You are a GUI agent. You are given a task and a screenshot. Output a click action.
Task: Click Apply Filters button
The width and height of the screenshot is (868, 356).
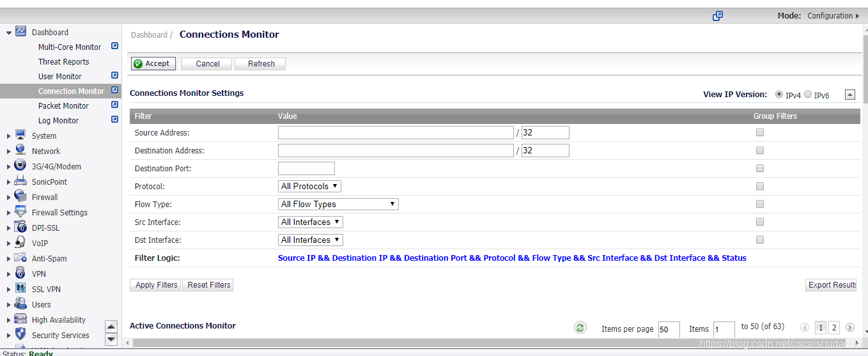156,285
